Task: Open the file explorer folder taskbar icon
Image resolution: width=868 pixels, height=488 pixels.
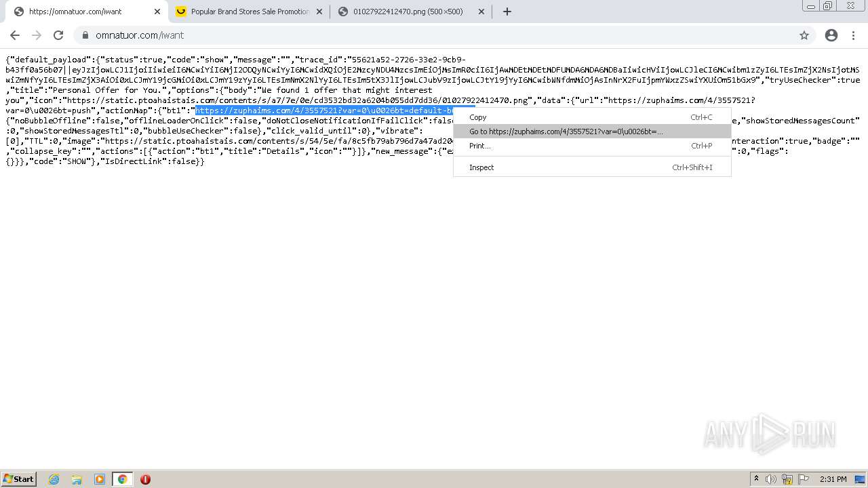Action: (77, 479)
